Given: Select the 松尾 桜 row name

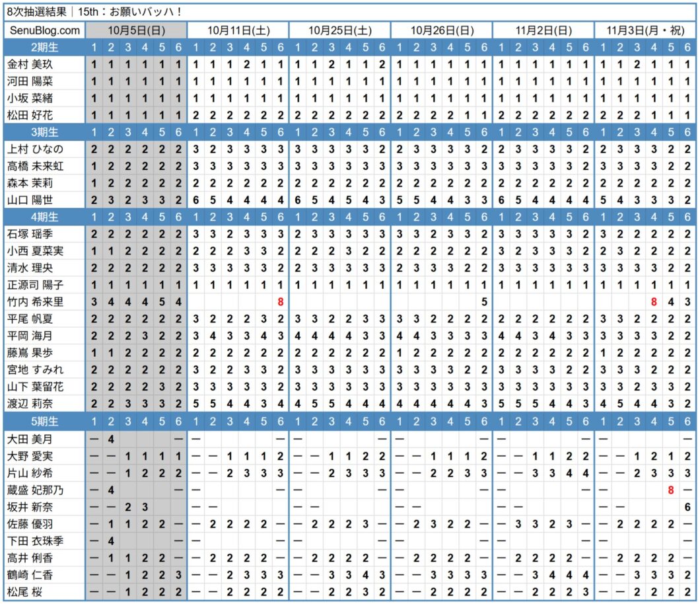Looking at the screenshot, I should (26, 591).
